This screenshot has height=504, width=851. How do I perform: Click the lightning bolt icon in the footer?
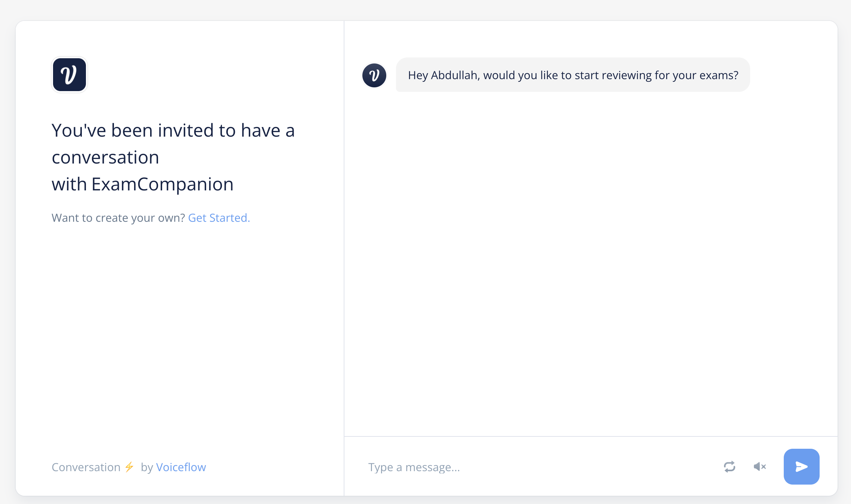(129, 467)
